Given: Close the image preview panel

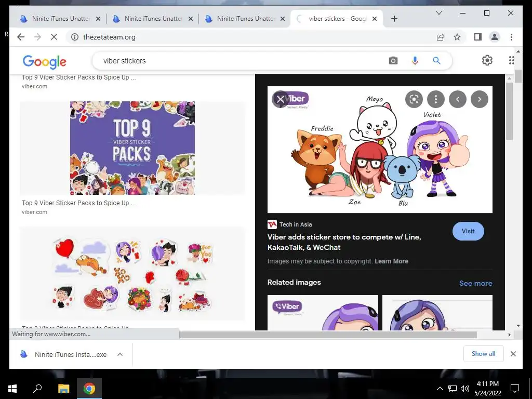Looking at the screenshot, I should pyautogui.click(x=280, y=99).
